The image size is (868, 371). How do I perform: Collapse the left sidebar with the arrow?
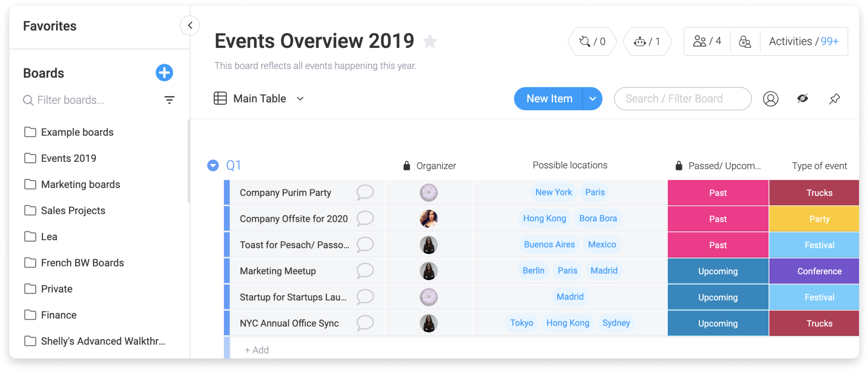(x=190, y=26)
